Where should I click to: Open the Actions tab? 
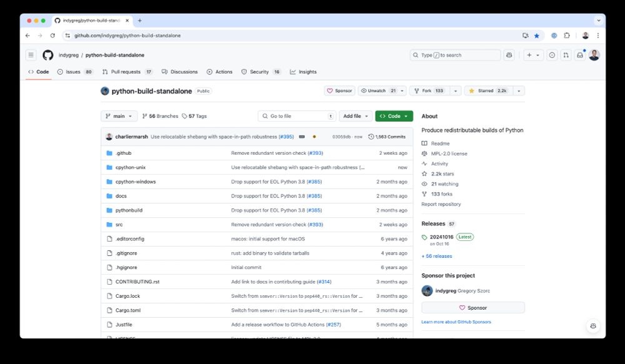coord(219,72)
